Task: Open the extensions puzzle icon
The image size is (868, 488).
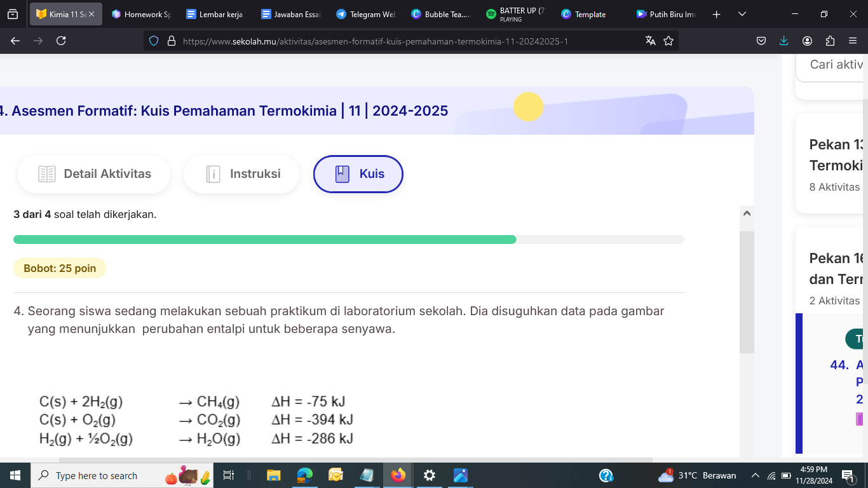Action: coord(830,41)
